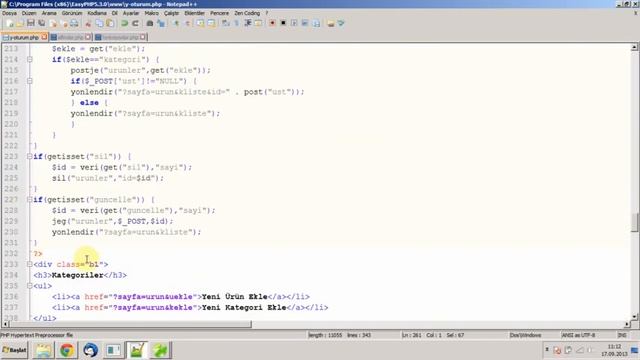The width and height of the screenshot is (640, 360).
Task: Click the Save All toolbar icon
Action: 41,23
